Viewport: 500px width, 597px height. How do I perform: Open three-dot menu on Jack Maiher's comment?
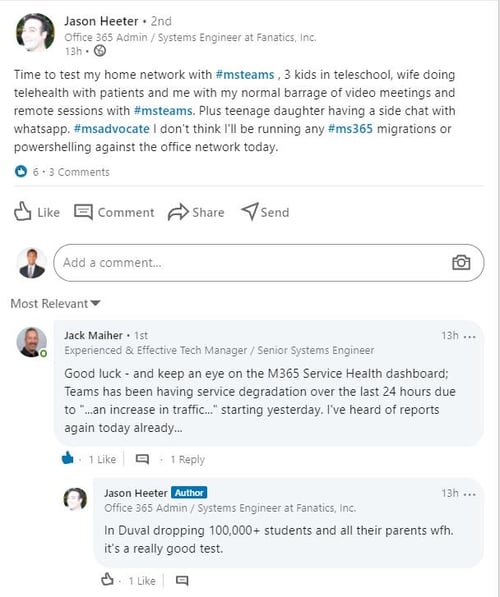click(470, 337)
